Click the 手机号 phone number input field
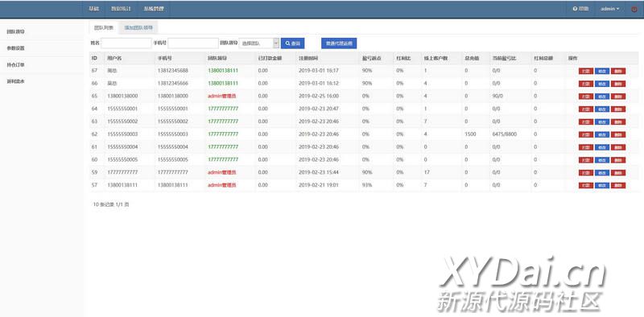The height and width of the screenshot is (317, 644). (x=193, y=43)
